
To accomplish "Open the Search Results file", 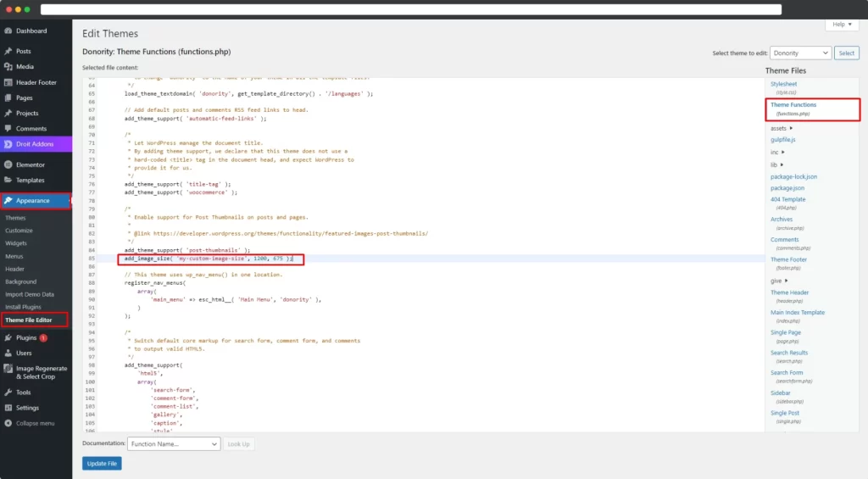I will 789,353.
